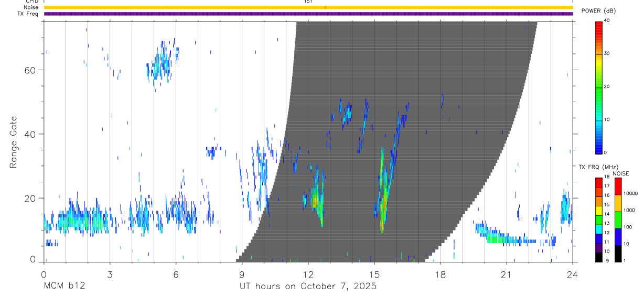
Task: Click the 30 tick on POWER scale
Action: pos(607,54)
